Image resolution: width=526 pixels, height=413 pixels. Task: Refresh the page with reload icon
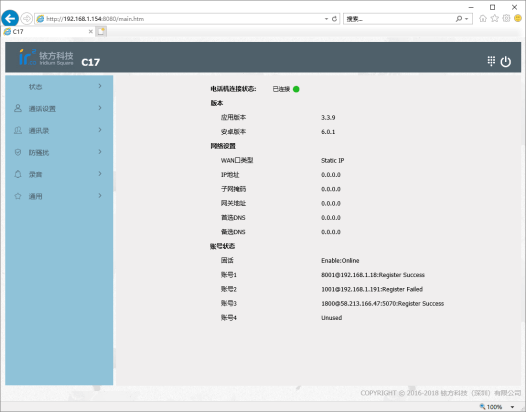(x=334, y=19)
